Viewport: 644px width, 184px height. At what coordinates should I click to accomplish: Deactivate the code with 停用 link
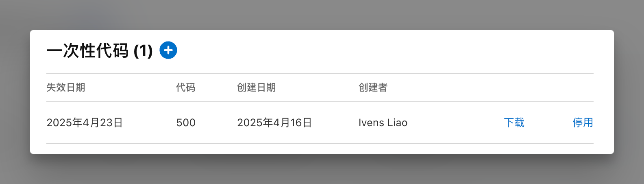click(x=583, y=123)
